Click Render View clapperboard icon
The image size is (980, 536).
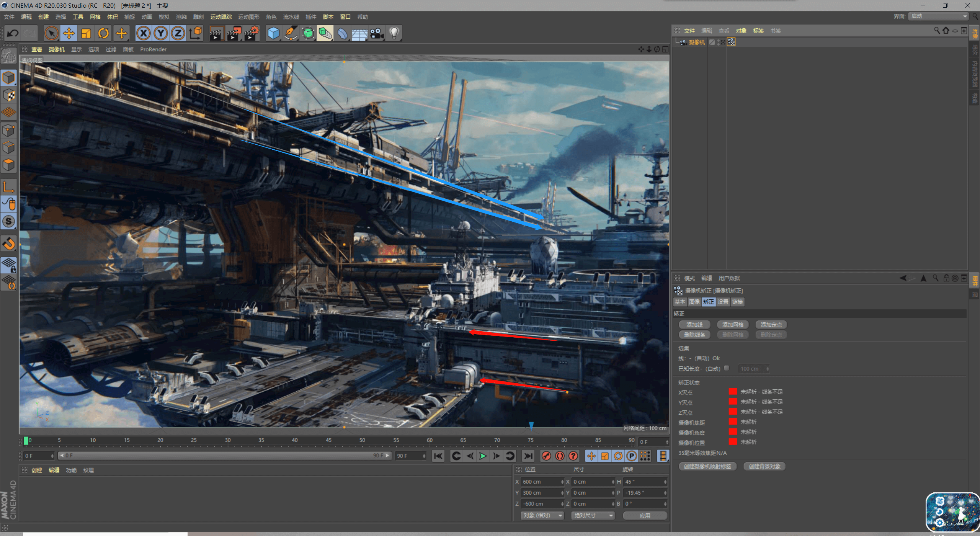[x=217, y=33]
